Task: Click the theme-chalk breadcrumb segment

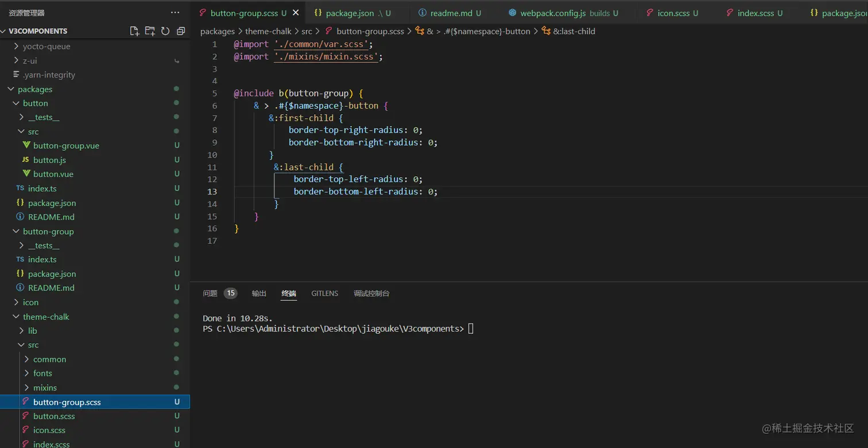Action: pyautogui.click(x=268, y=32)
